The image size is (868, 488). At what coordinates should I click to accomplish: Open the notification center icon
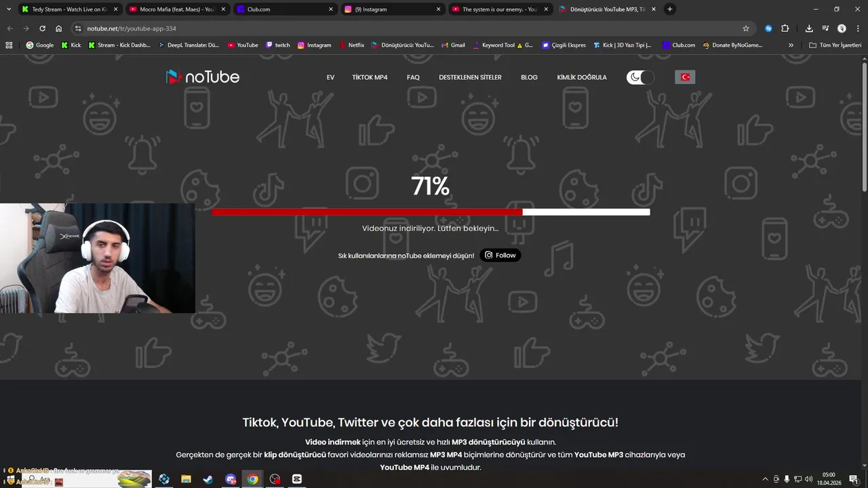coord(854,479)
